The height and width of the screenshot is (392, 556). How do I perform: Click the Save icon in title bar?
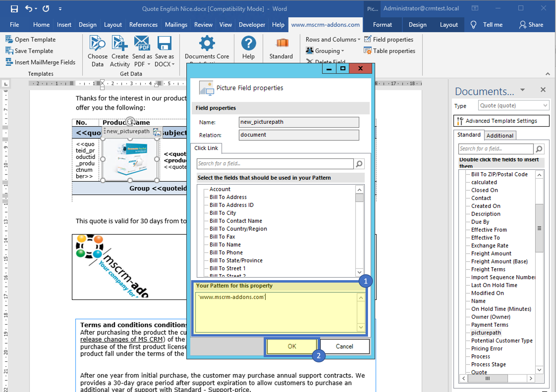(x=14, y=9)
